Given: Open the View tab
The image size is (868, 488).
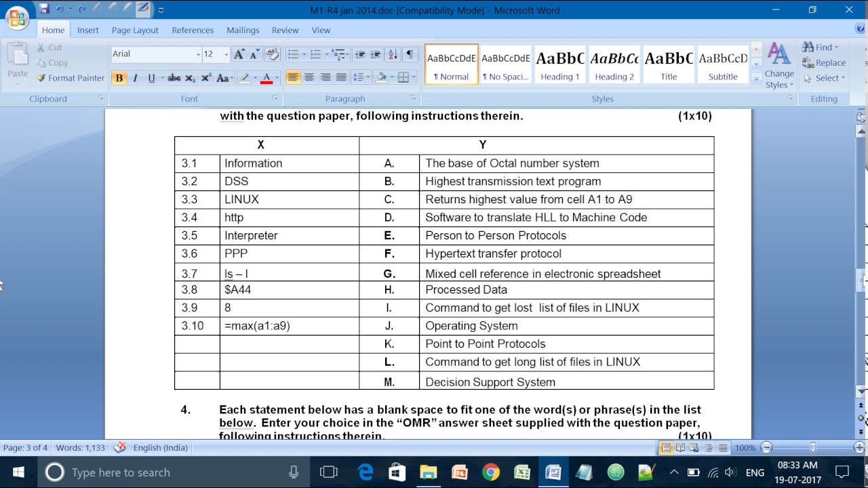Looking at the screenshot, I should (321, 30).
